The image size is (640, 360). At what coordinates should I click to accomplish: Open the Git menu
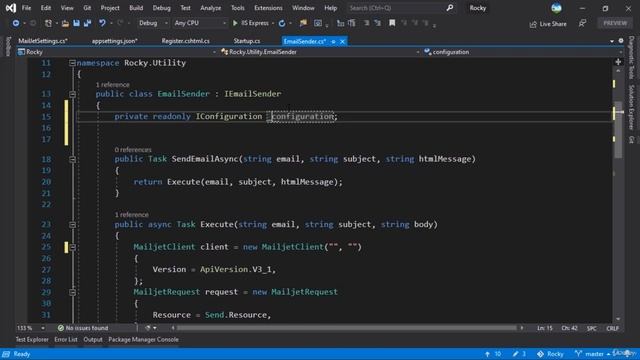click(87, 8)
